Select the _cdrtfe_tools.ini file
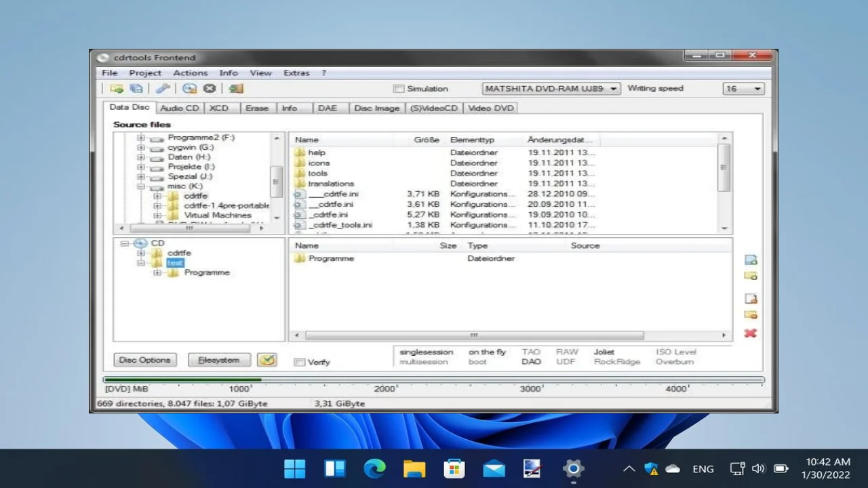Screen dimensions: 868x488 (x=340, y=225)
